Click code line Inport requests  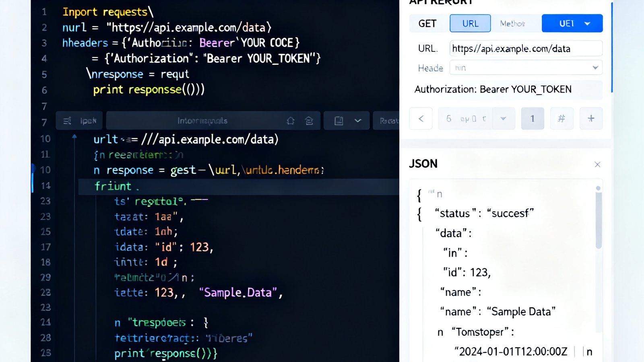108,12
